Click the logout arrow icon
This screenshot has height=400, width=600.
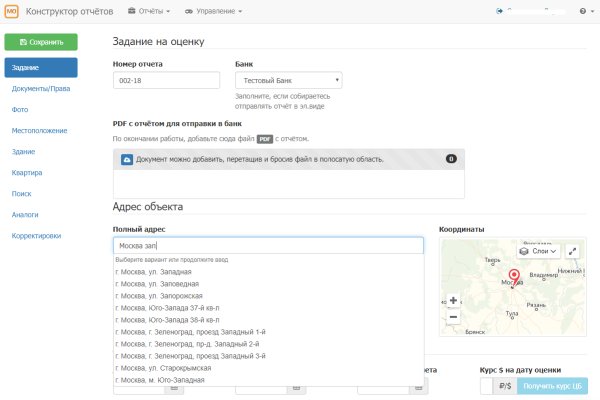click(499, 11)
